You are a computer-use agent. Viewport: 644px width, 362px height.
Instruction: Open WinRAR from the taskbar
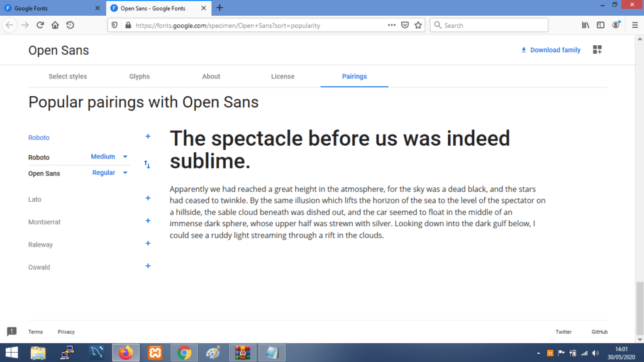click(242, 353)
